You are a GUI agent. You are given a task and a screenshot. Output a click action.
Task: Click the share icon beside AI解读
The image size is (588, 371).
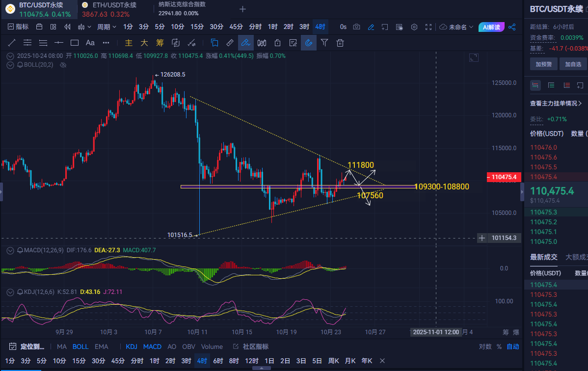pos(512,27)
